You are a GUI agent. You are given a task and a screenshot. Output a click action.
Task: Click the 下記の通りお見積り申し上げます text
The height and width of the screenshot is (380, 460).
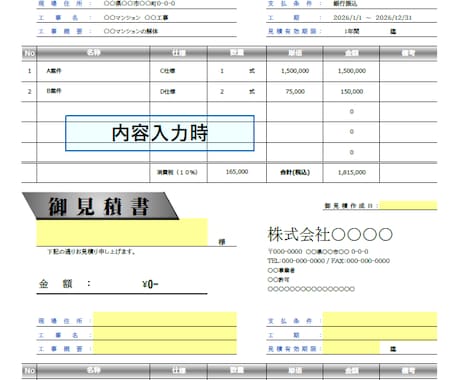pos(92,252)
